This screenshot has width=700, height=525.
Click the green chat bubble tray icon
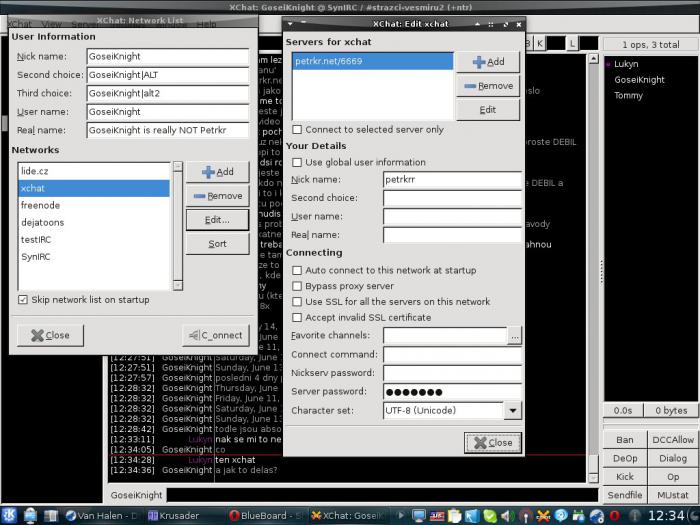(x=490, y=516)
